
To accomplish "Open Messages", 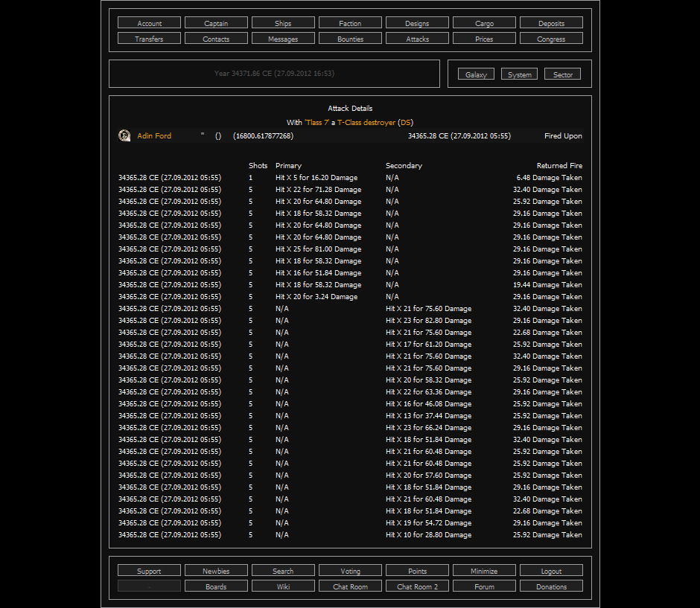I will tap(283, 39).
